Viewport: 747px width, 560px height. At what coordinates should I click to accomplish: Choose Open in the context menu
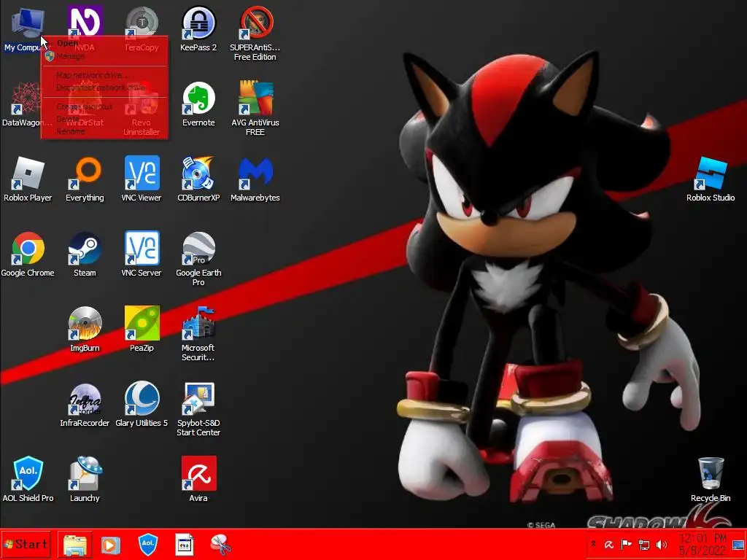pos(105,43)
